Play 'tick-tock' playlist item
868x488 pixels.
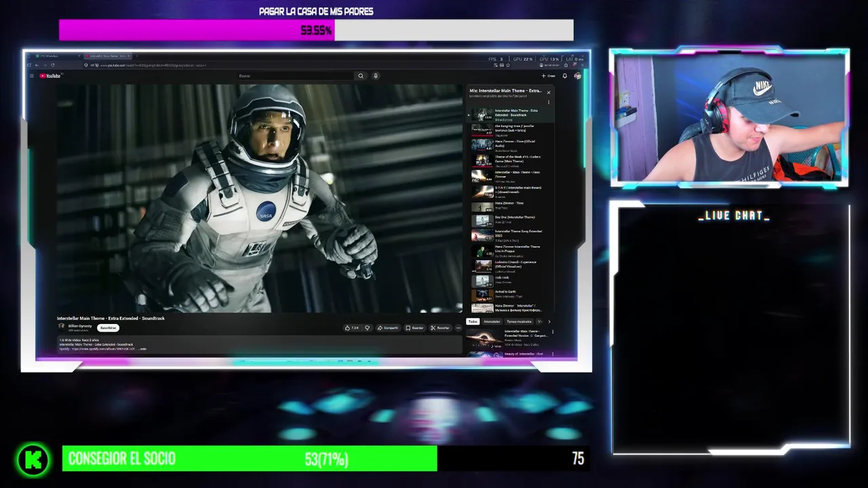tap(511, 281)
